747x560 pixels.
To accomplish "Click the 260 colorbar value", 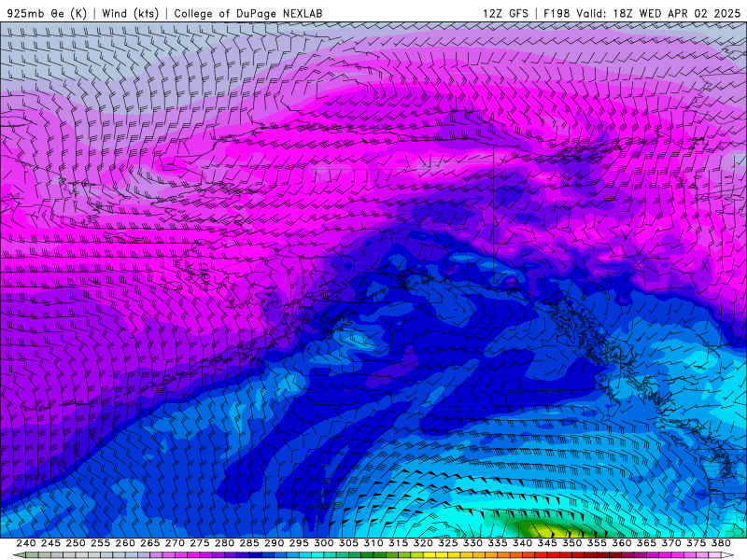I will [125, 543].
